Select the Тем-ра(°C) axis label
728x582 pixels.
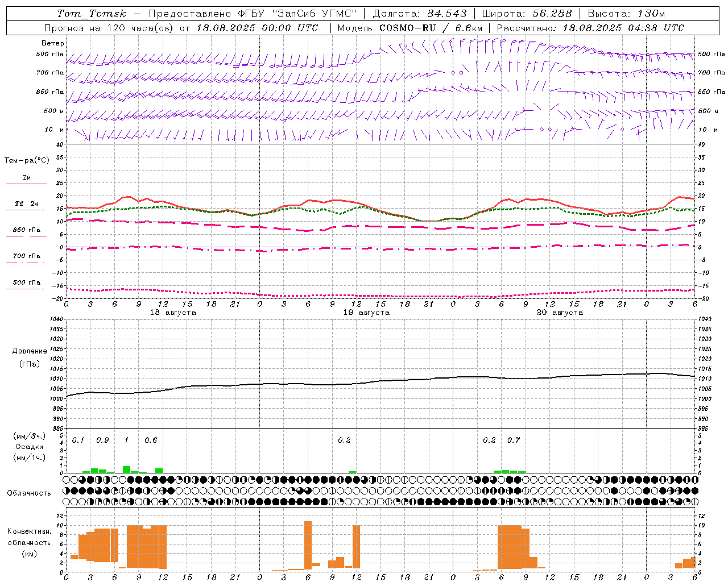point(27,161)
